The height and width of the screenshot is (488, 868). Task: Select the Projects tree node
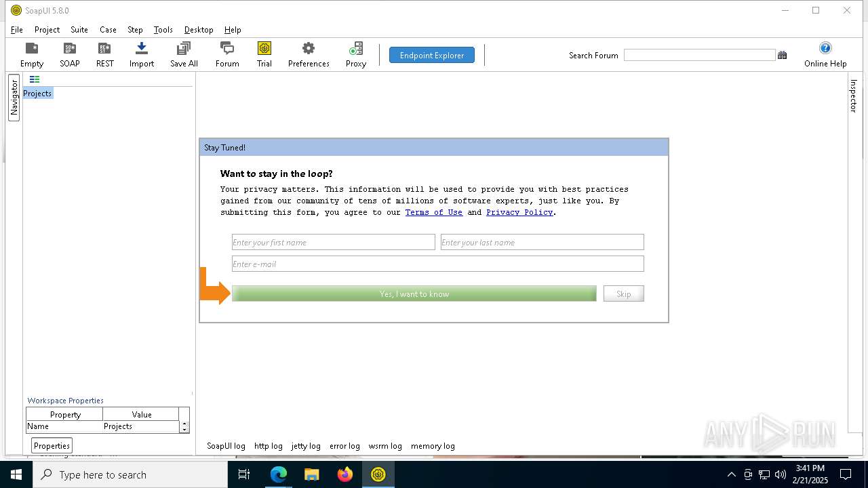pos(37,94)
